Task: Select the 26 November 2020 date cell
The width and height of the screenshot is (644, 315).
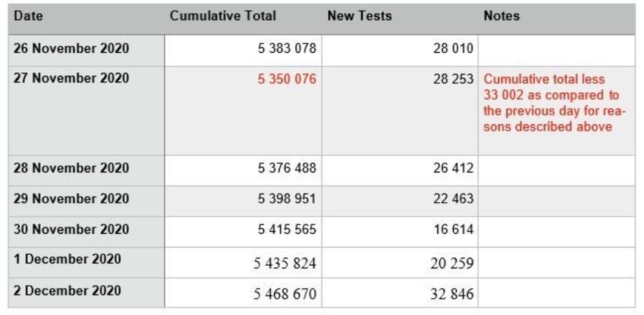Action: [x=71, y=49]
